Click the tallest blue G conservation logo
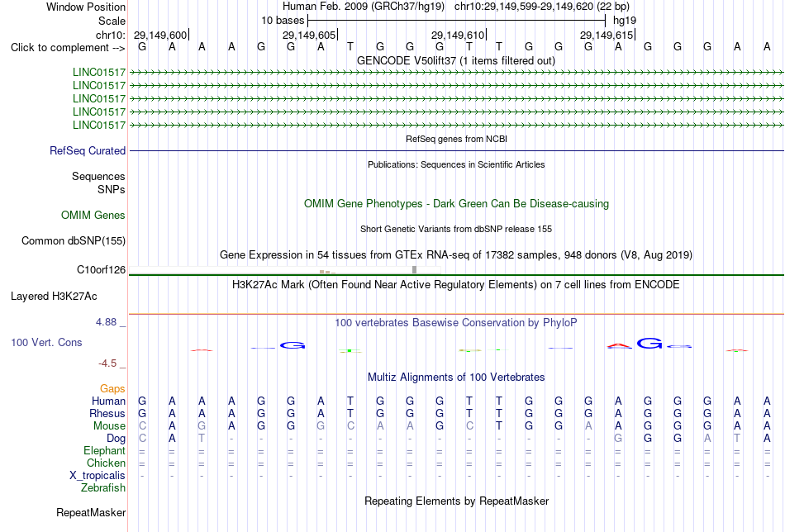Screen dimensions: 785x532 click(649, 344)
